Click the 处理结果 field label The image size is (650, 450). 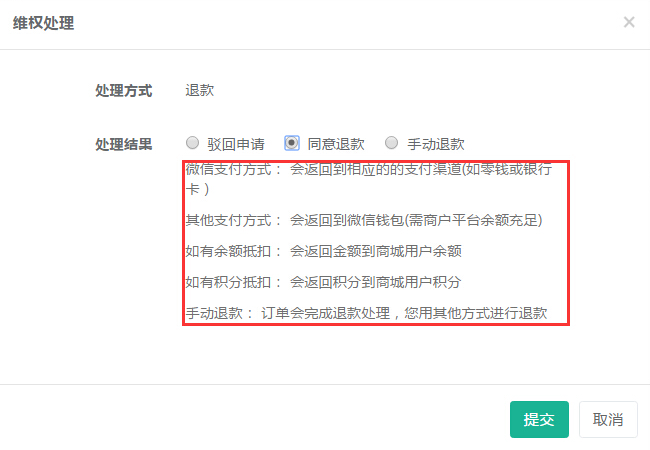124,144
